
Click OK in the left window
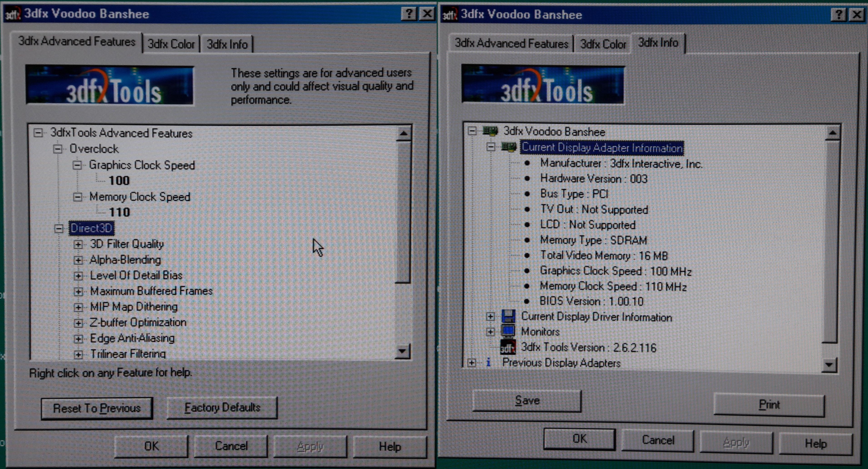point(151,446)
